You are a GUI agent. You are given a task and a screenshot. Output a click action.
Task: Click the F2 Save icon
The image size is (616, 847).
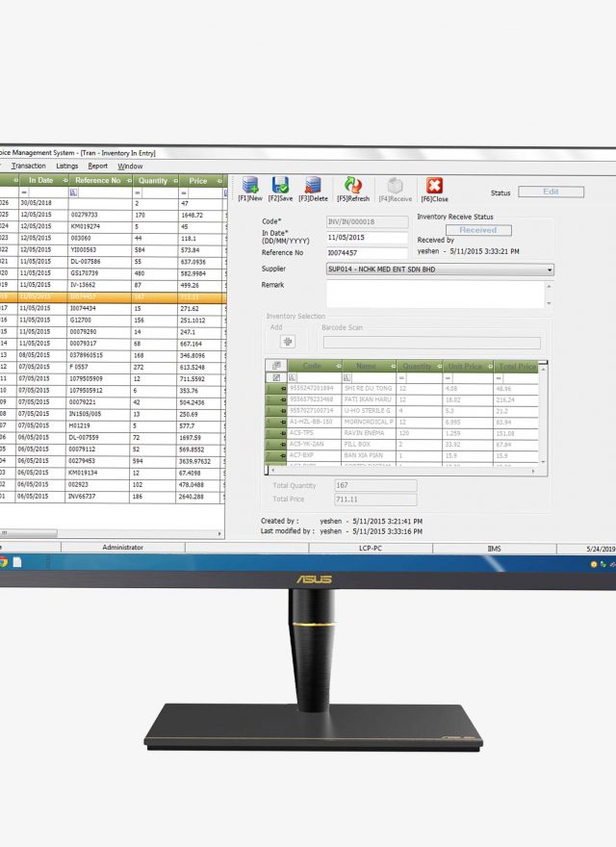click(x=280, y=186)
